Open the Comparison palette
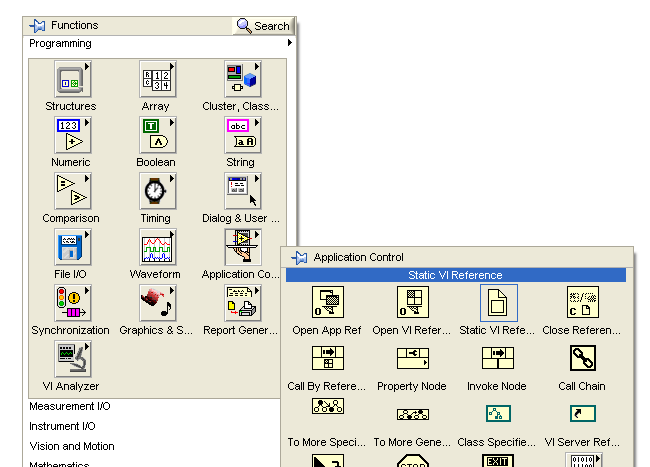Viewport: 650px width, 467px height. [73, 191]
